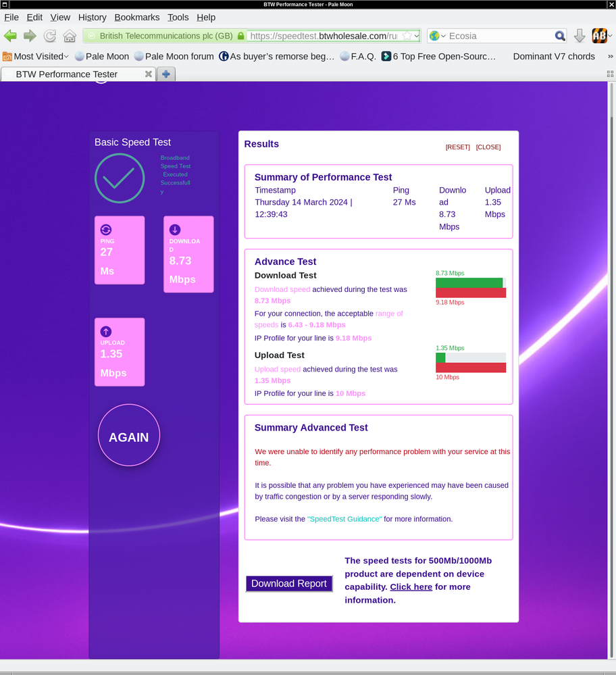Open a new tab with plus button

[166, 74]
